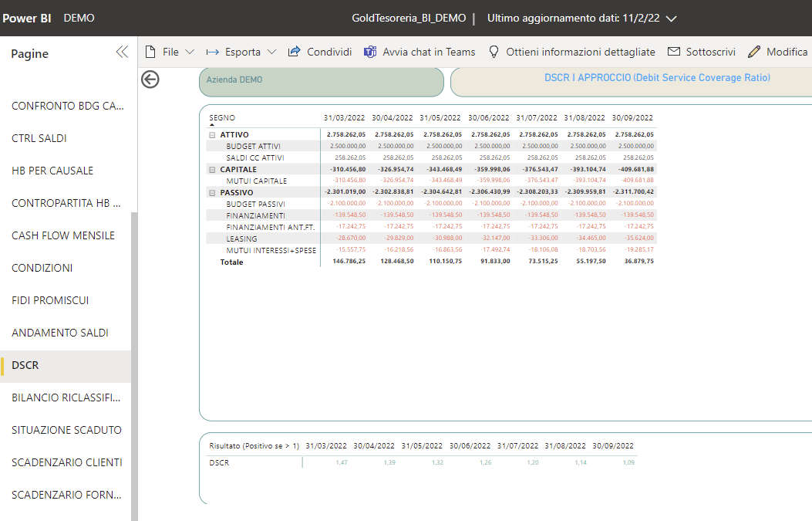Click the Condividi share icon
The width and height of the screenshot is (812, 521).
(294, 51)
